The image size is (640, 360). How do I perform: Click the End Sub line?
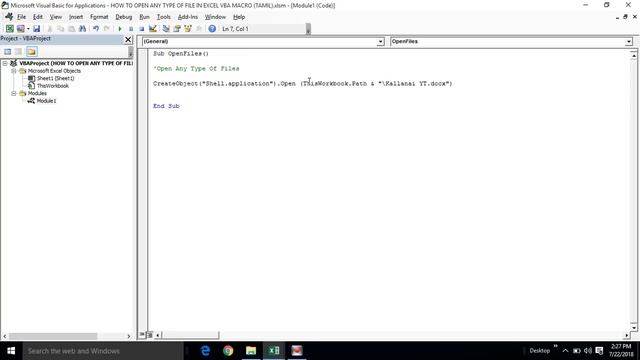166,106
